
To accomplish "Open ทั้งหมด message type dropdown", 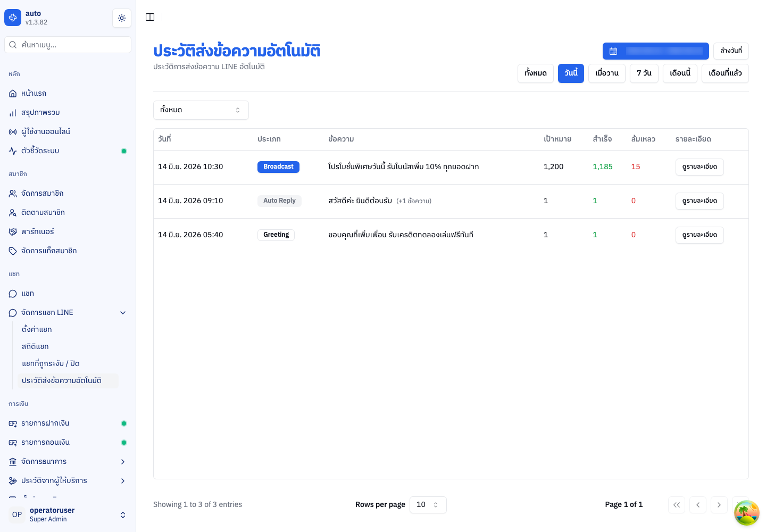I will click(x=201, y=110).
